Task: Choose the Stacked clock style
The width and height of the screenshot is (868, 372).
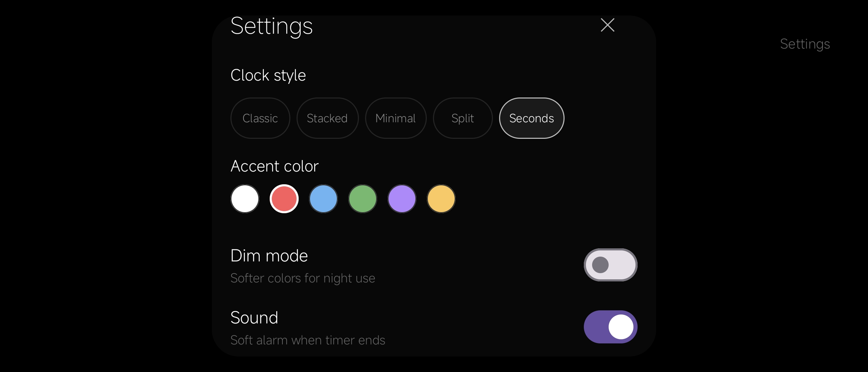Action: click(x=327, y=118)
